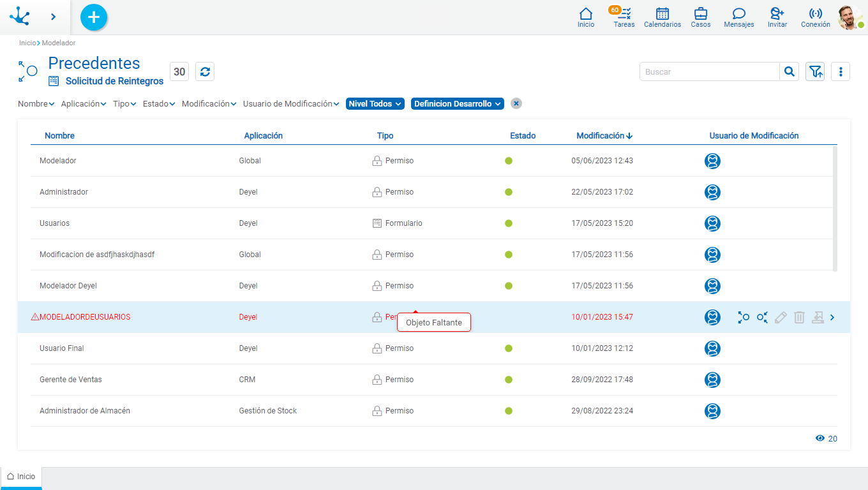Click precedents icon in MODELADORDEUSUARIOS row
Image resolution: width=868 pixels, height=490 pixels.
tap(744, 317)
